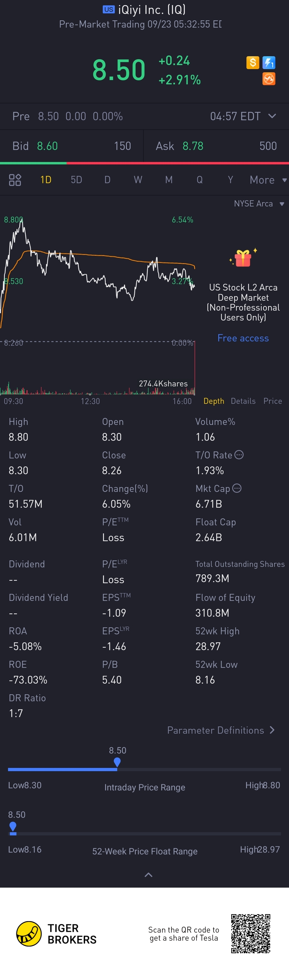The height and width of the screenshot is (980, 289).
Task: Tap the orange dollar sign badge icon
Action: (x=253, y=62)
